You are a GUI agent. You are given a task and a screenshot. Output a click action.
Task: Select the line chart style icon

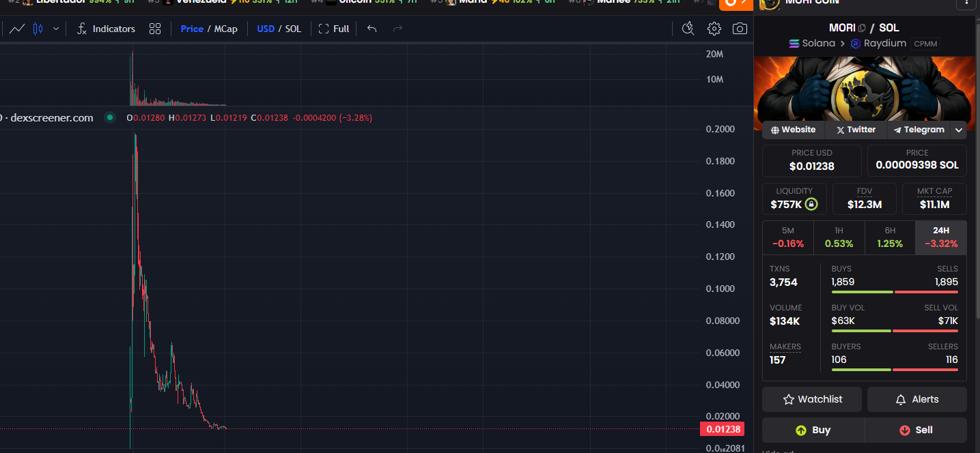18,29
